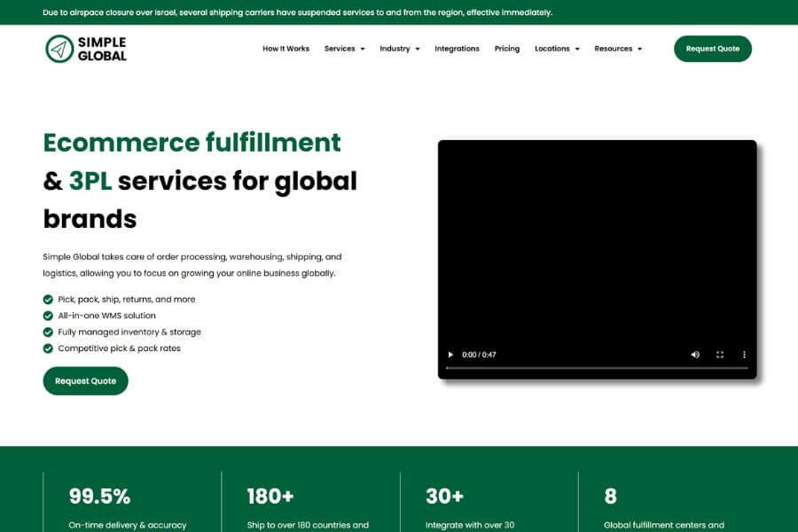Enter fullscreen on the video player
This screenshot has width=798, height=532.
[720, 355]
